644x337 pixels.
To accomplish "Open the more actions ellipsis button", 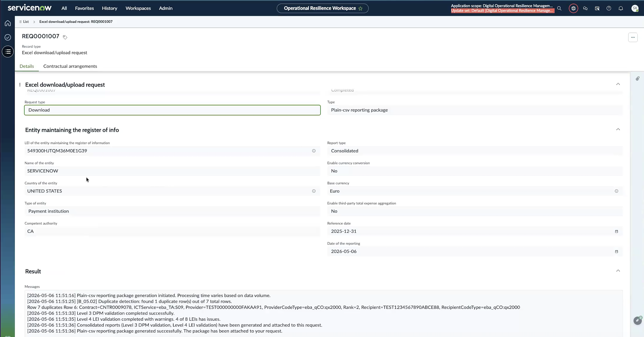I will pos(633,37).
